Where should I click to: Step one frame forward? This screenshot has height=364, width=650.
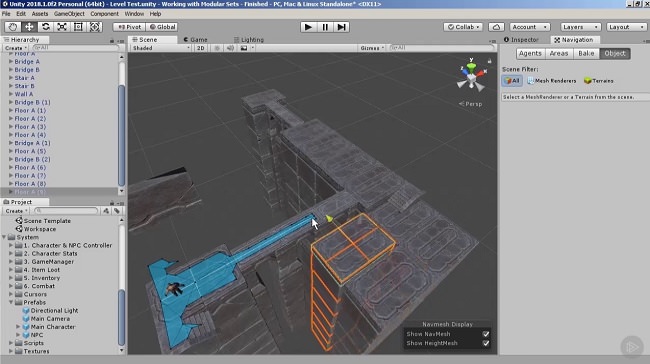click(x=341, y=27)
